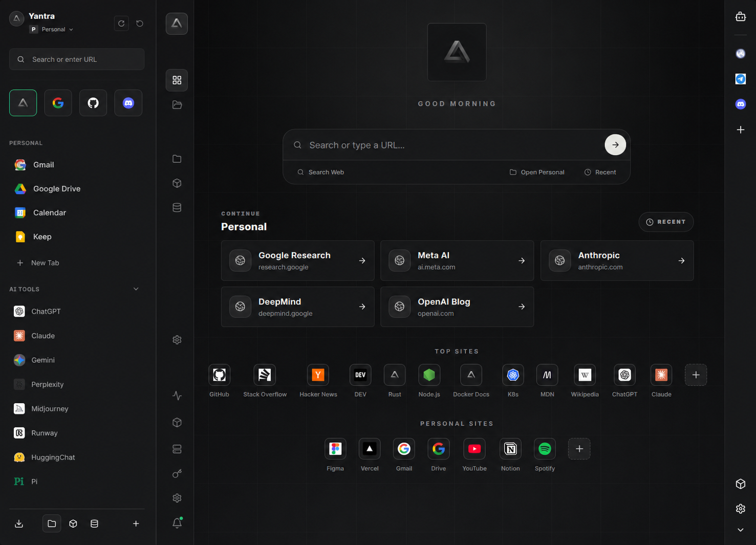Image resolution: width=756 pixels, height=545 pixels.
Task: Click Search Web below the search box
Action: (321, 172)
